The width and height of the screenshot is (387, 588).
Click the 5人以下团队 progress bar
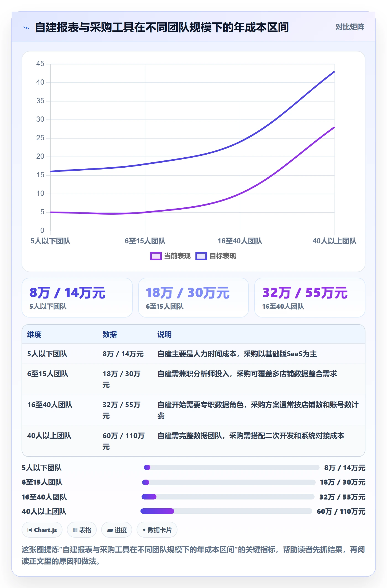click(231, 467)
